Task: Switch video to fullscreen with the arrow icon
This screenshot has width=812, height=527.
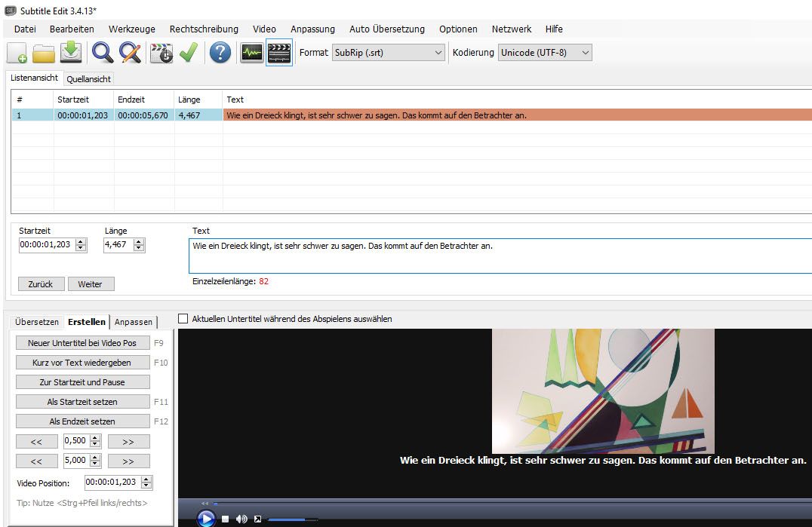Action: [257, 519]
